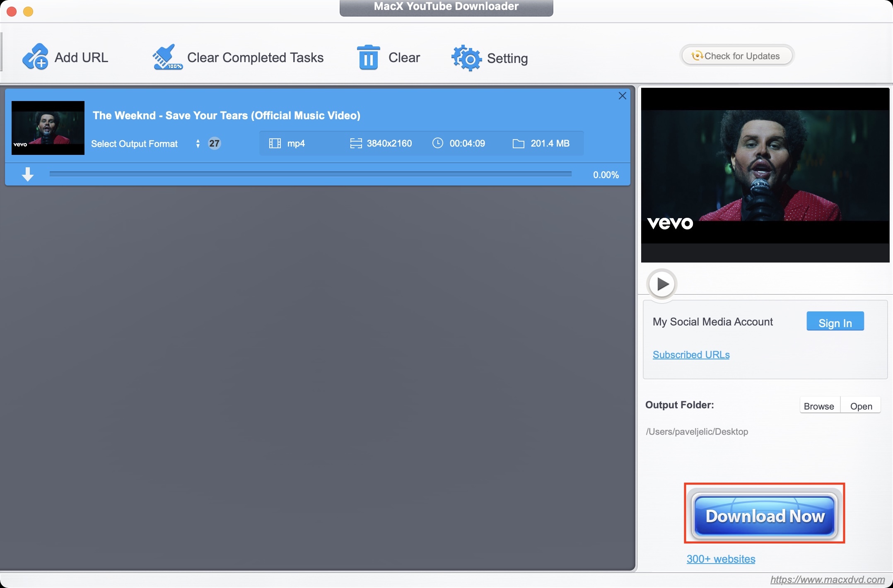Image resolution: width=893 pixels, height=588 pixels.
Task: Click the Clear trash can icon
Action: [368, 57]
